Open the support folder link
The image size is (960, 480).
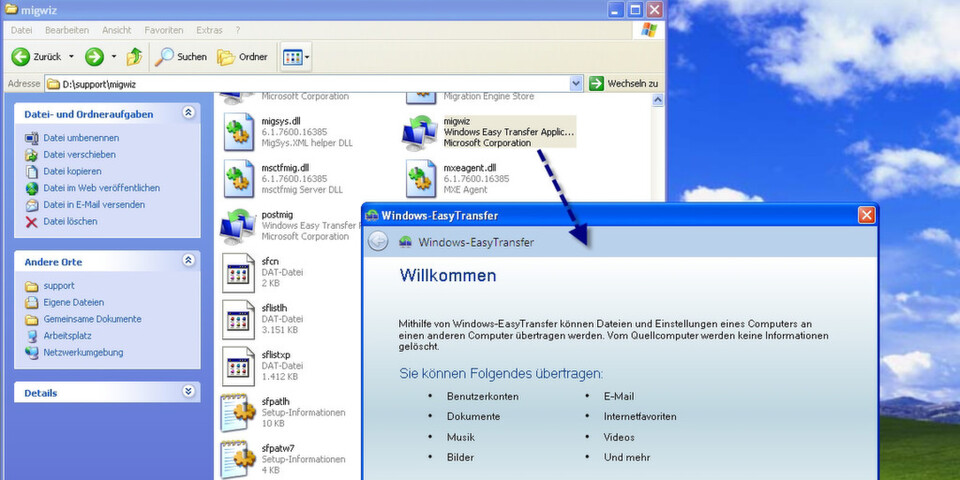(59, 285)
